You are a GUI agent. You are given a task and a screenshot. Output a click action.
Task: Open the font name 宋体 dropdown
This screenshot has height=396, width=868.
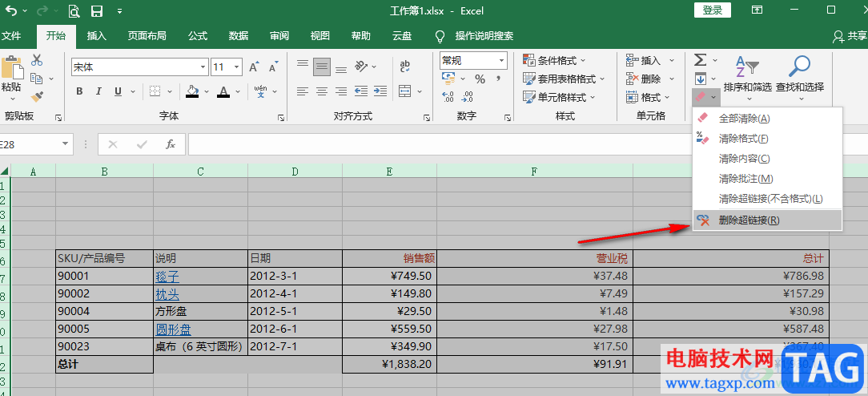pos(203,67)
